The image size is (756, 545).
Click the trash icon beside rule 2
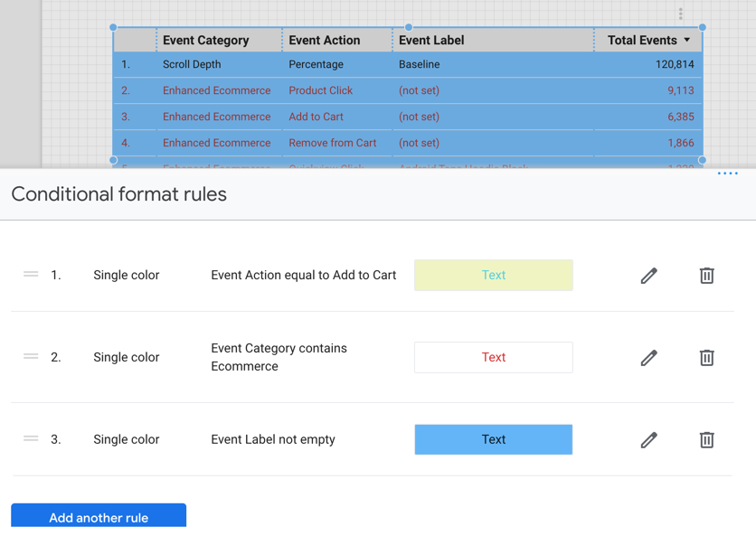[x=706, y=357]
